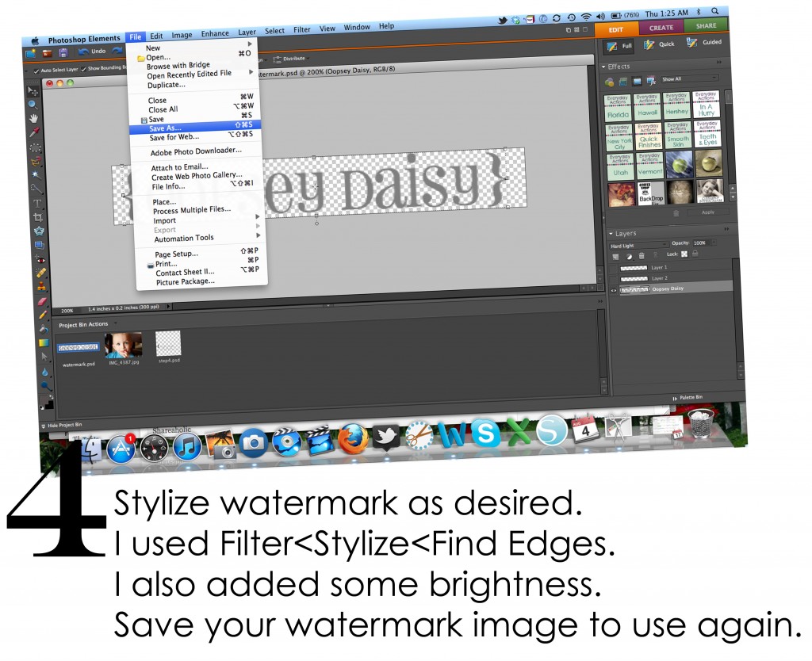Screen dimensions: 812x661
Task: Create adjustment layer half-circle icon
Action: pos(629,256)
